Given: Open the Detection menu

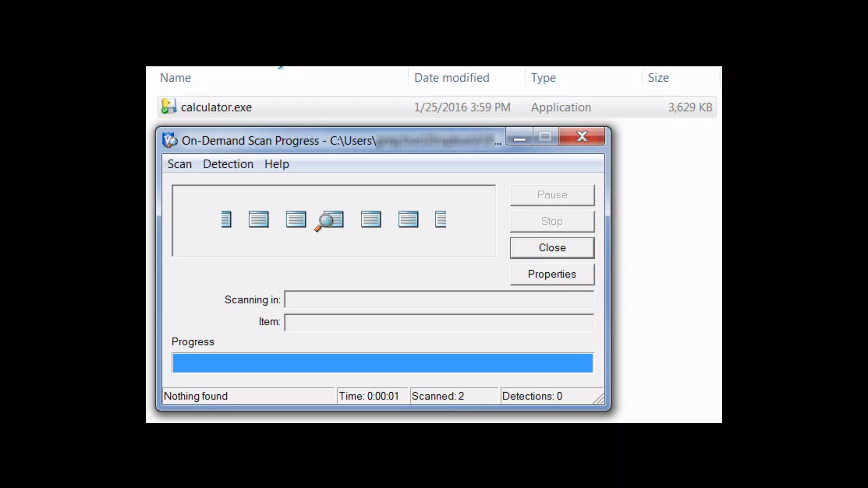Looking at the screenshot, I should point(228,164).
